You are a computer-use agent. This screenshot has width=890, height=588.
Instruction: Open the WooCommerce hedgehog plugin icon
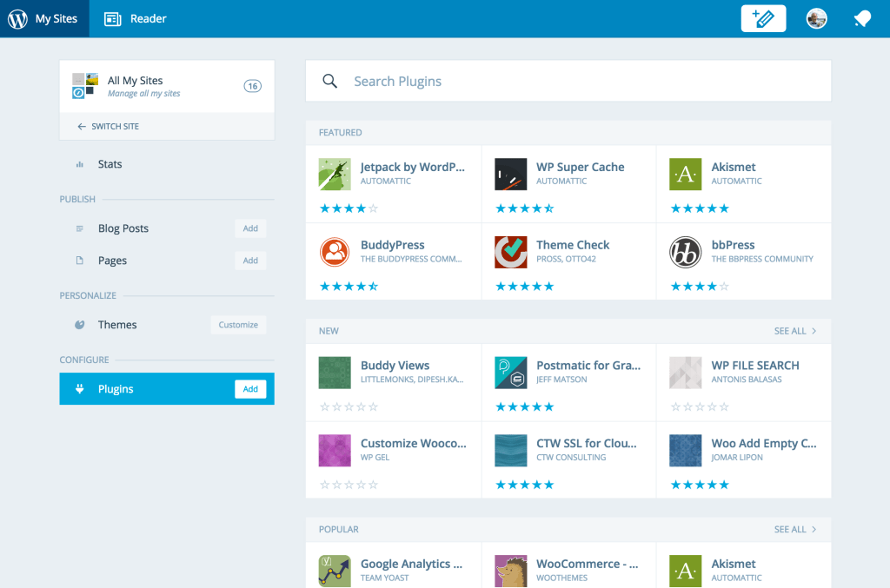click(x=511, y=571)
